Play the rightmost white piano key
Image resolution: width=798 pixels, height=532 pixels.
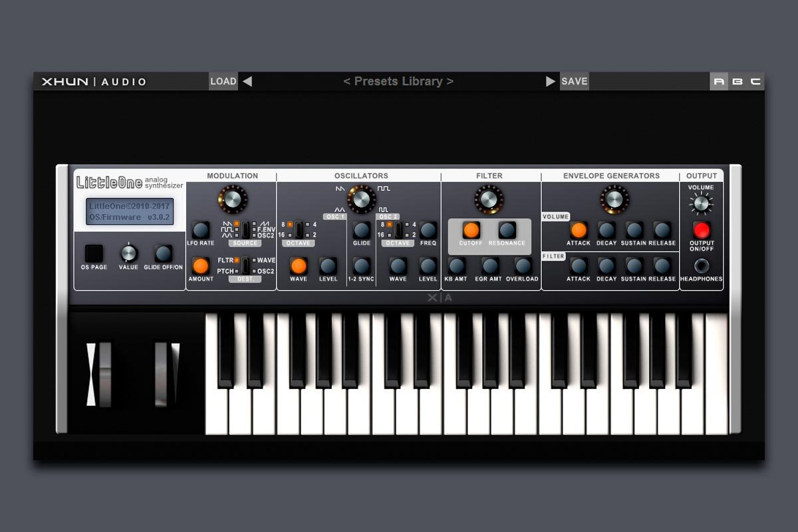coord(717,374)
